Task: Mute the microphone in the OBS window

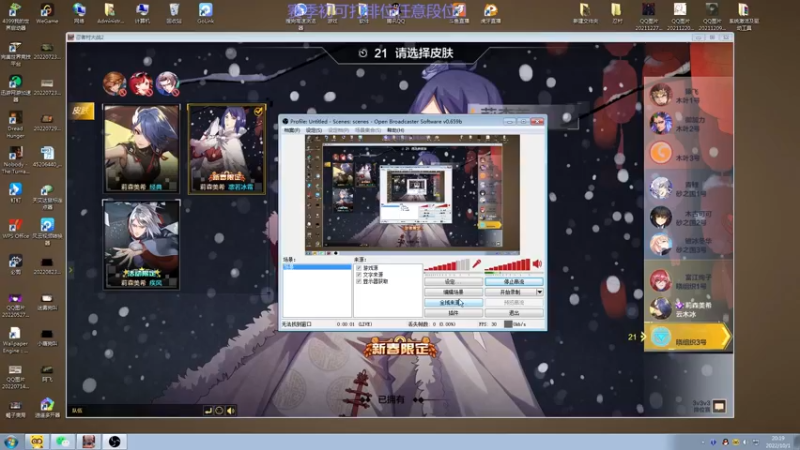Action: [x=476, y=264]
